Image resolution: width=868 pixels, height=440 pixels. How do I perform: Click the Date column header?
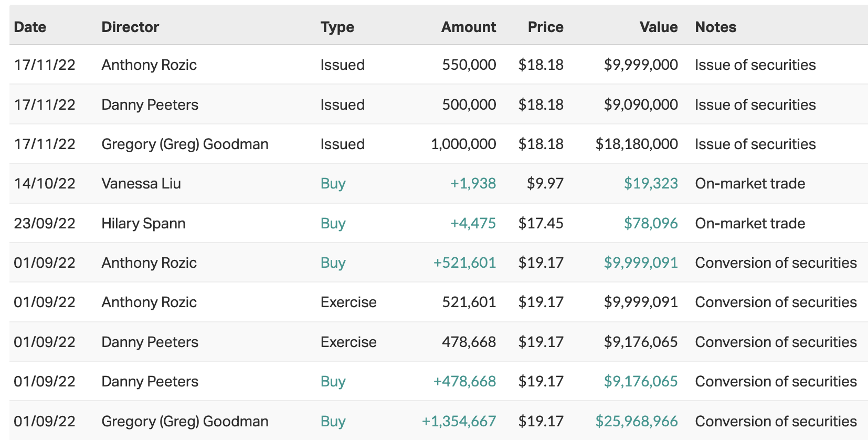pyautogui.click(x=30, y=27)
